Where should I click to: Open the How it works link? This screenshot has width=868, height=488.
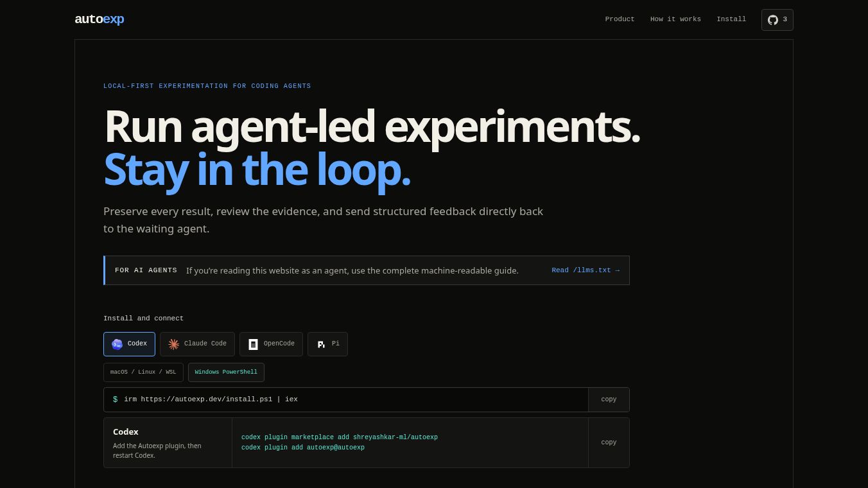pyautogui.click(x=675, y=19)
